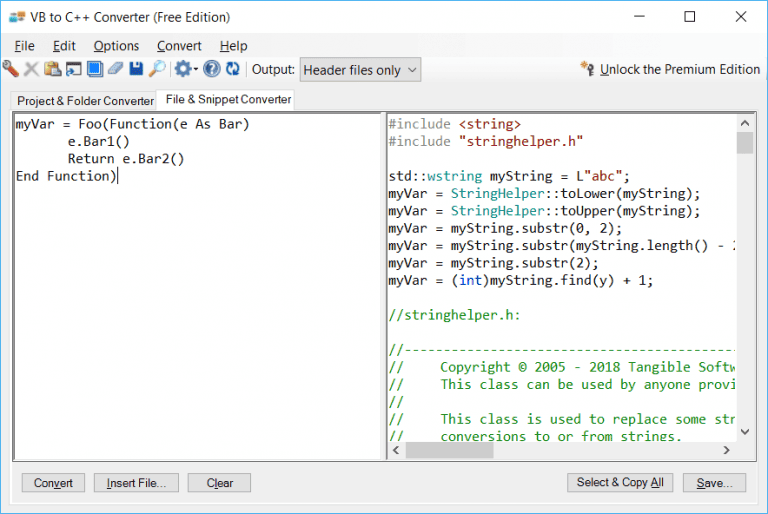Click the horizontal scrollbar right arrow

pos(727,450)
